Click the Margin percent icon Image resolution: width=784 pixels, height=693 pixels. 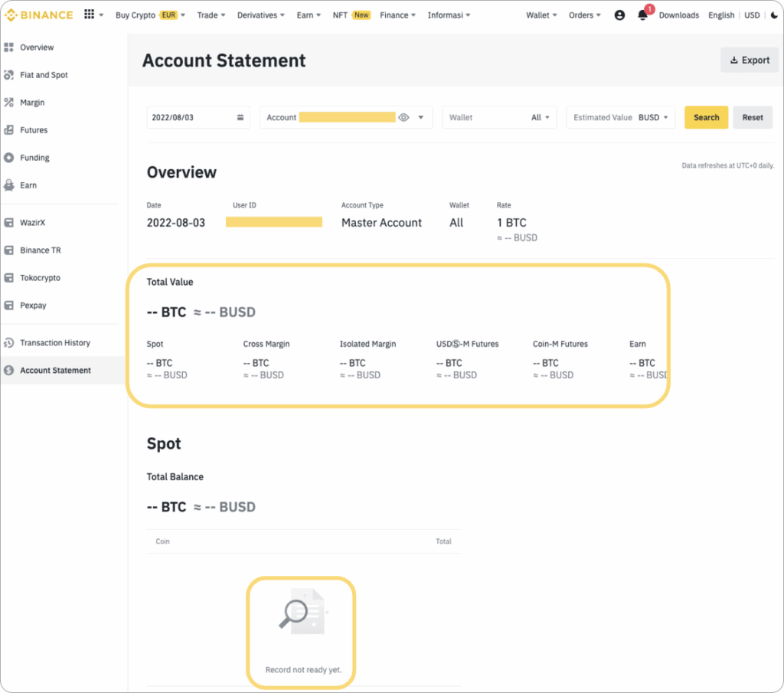8,103
